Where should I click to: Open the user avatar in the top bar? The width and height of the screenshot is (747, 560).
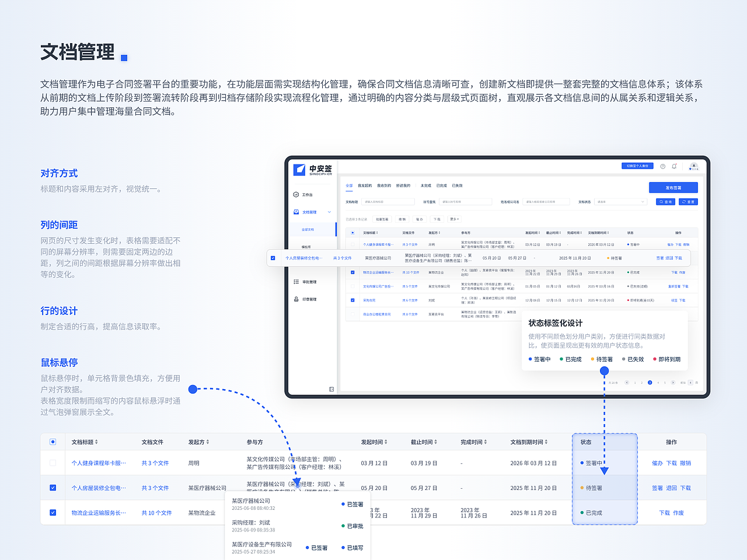coord(693,167)
